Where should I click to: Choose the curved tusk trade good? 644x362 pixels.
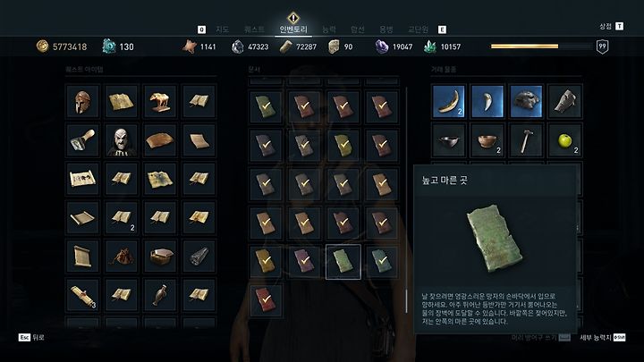[x=448, y=102]
